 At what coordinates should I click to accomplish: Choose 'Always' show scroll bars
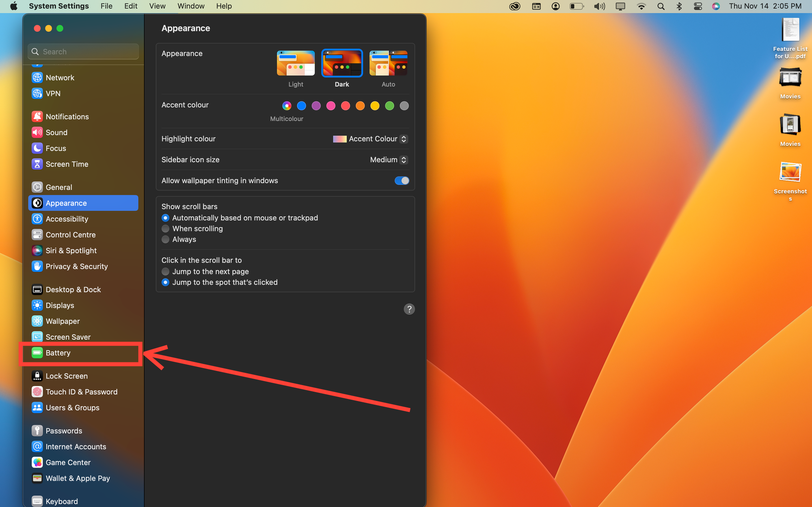click(166, 239)
